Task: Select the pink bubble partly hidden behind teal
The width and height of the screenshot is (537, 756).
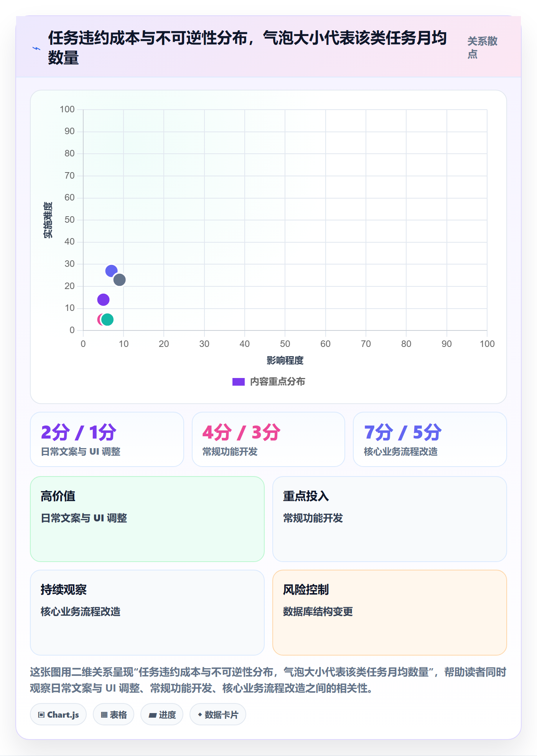Action: pyautogui.click(x=99, y=319)
